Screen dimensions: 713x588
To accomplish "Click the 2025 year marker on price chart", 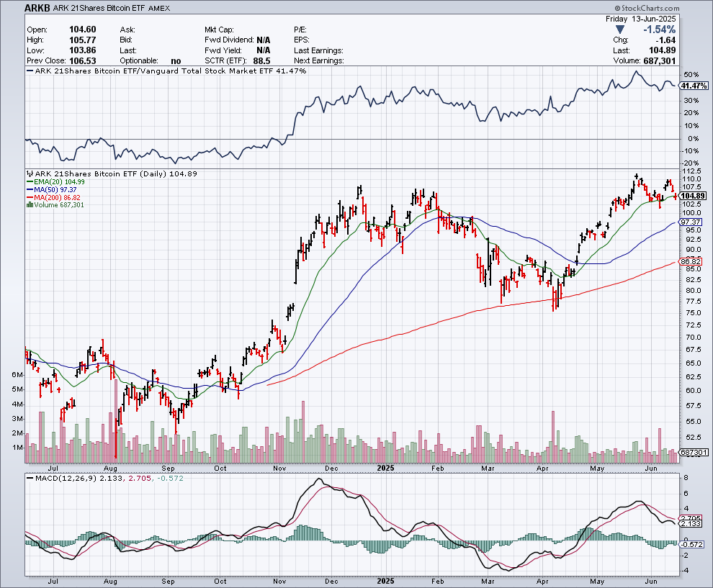I will pos(382,466).
